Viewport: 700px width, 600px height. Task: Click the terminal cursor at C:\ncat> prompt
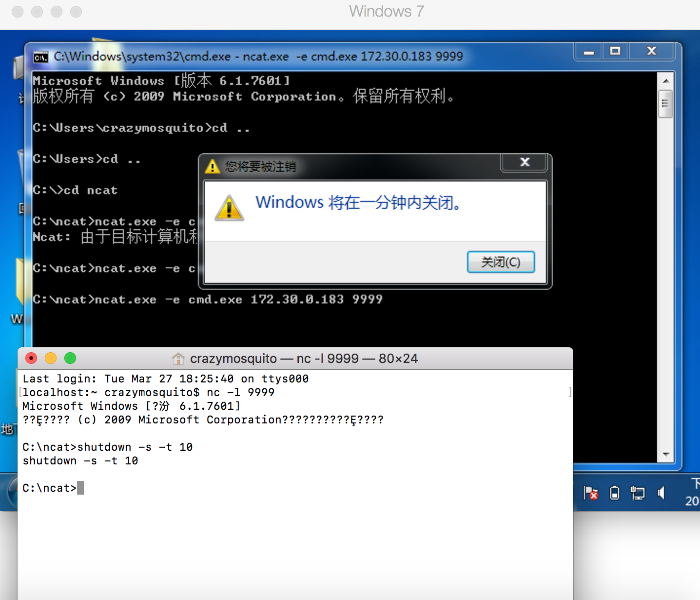tap(80, 488)
